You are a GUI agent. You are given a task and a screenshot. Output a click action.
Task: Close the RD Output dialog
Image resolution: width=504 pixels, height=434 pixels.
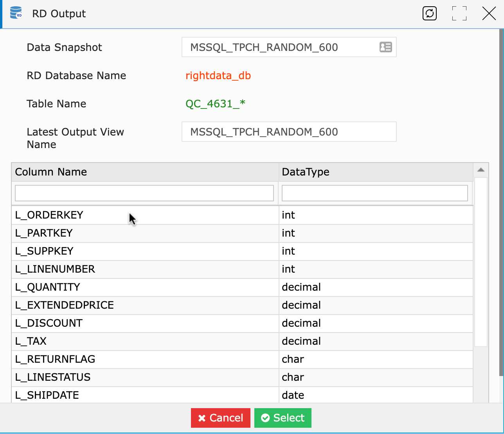tap(489, 13)
